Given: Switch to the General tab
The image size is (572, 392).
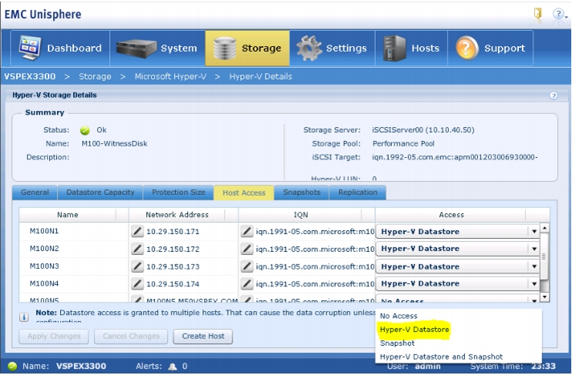Looking at the screenshot, I should [x=35, y=193].
